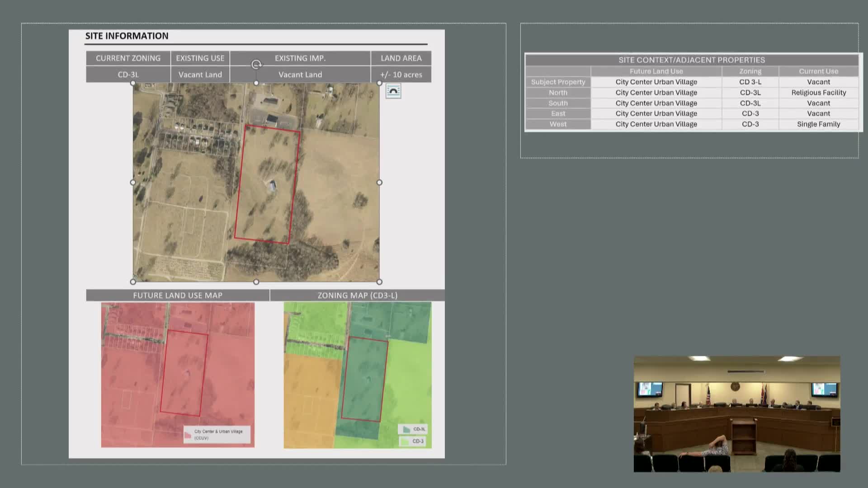Click the Religious Facility cell
This screenshot has height=488, width=868.
click(x=819, y=93)
